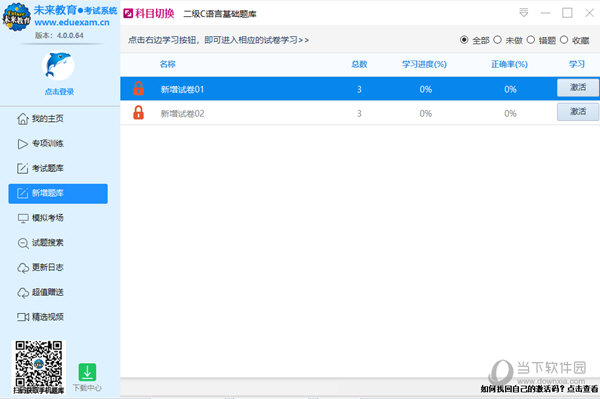This screenshot has height=399, width=600.
Task: Click the video camera icon beside 精选视频
Action: 23,317
